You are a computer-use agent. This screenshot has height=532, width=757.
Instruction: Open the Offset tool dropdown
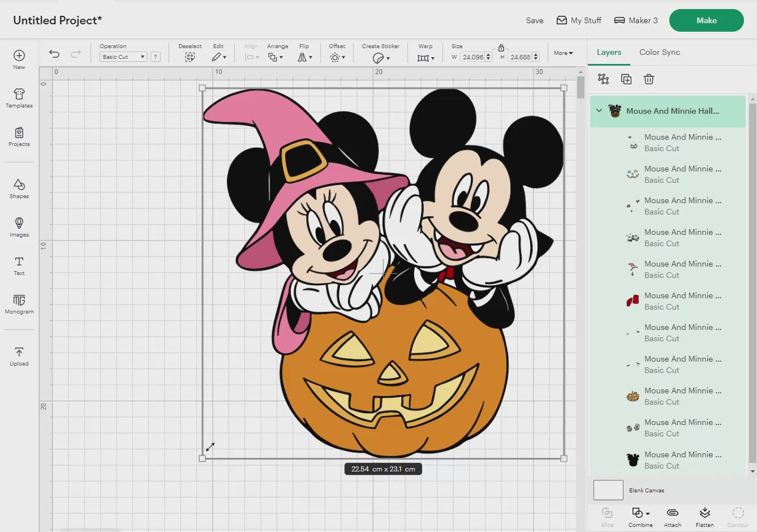click(337, 57)
